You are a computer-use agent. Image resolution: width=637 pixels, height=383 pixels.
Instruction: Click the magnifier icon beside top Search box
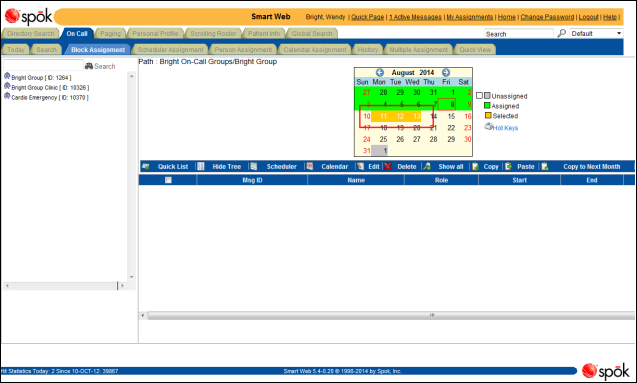[x=561, y=33]
